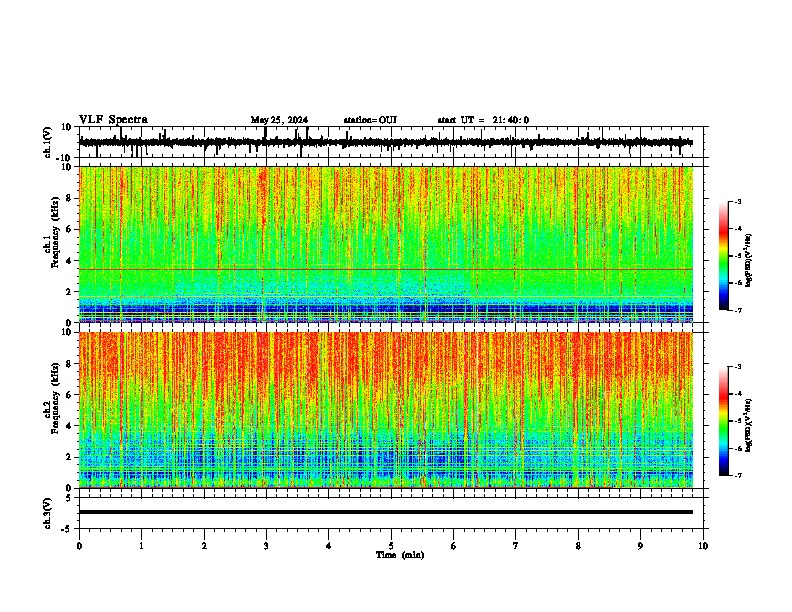Screen dimensions: 792x612
Task: Click the thick black ch.3 trace line
Action: point(386,512)
